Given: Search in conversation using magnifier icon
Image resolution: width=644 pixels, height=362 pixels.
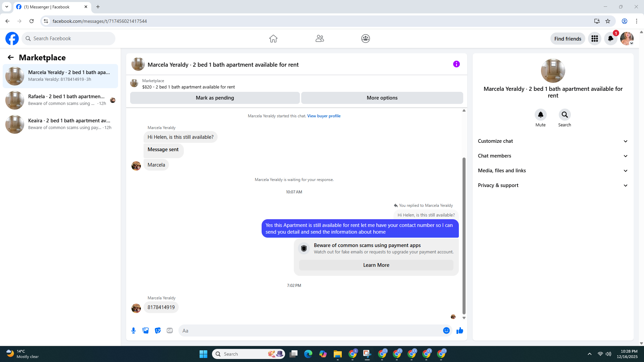Looking at the screenshot, I should tap(565, 115).
